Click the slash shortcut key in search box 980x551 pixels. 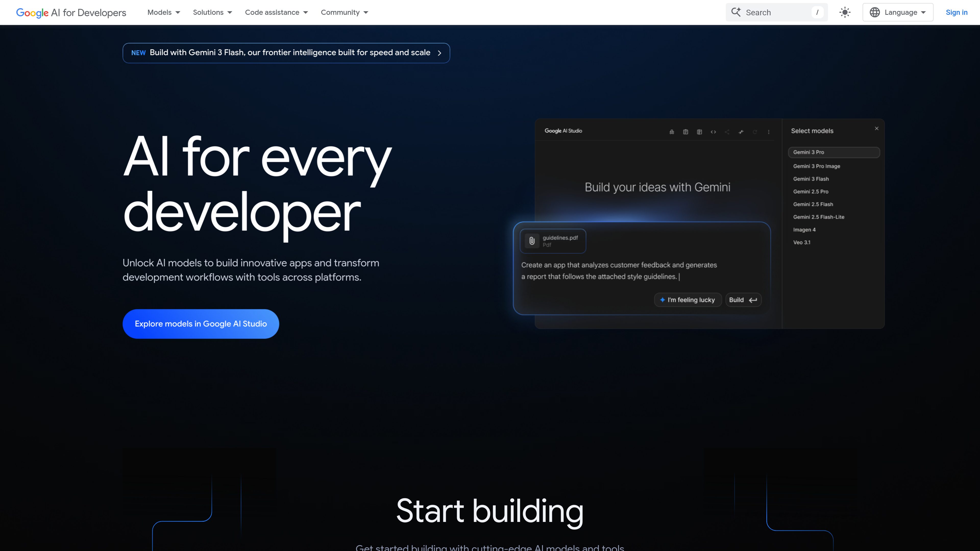(817, 12)
